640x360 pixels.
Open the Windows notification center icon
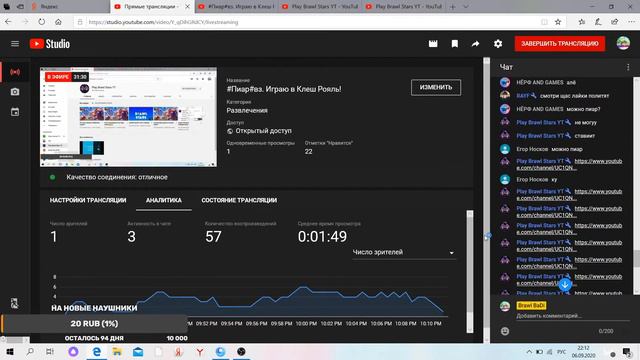(x=627, y=352)
